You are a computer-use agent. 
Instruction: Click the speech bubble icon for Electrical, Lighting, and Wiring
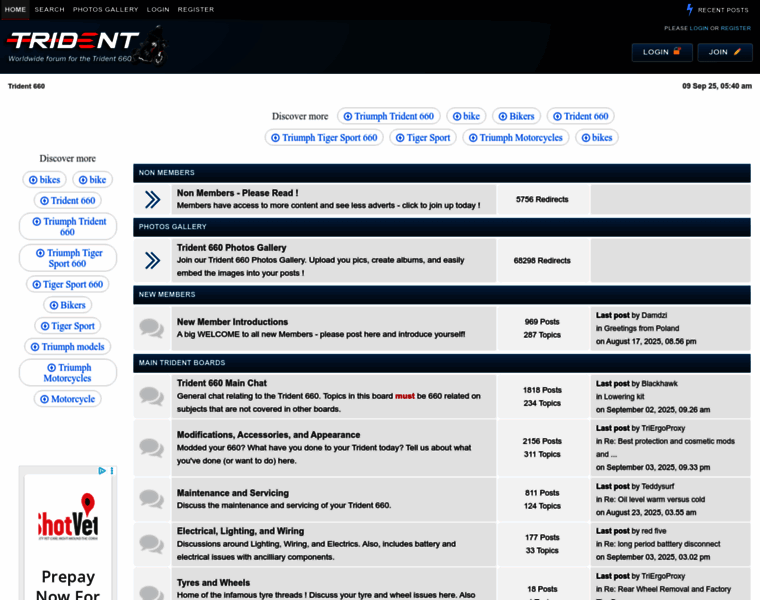(x=152, y=544)
